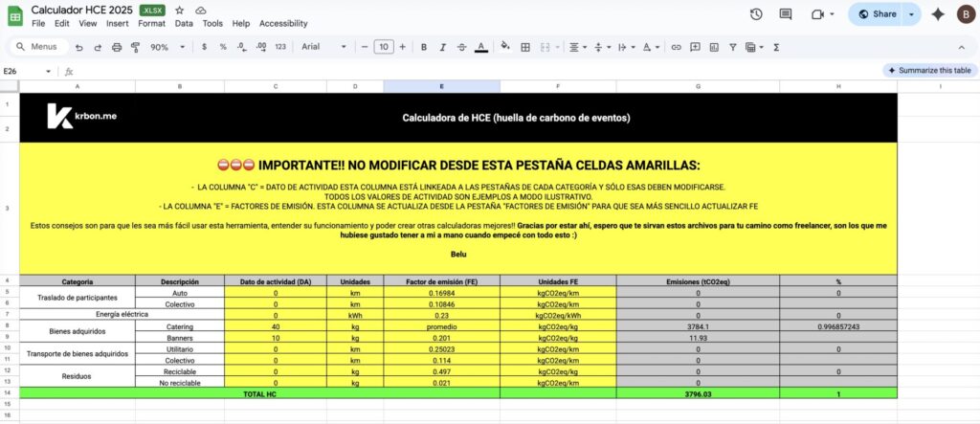Viewport: 980px width, 424px height.
Task: Open the Insert menu
Action: tap(118, 24)
